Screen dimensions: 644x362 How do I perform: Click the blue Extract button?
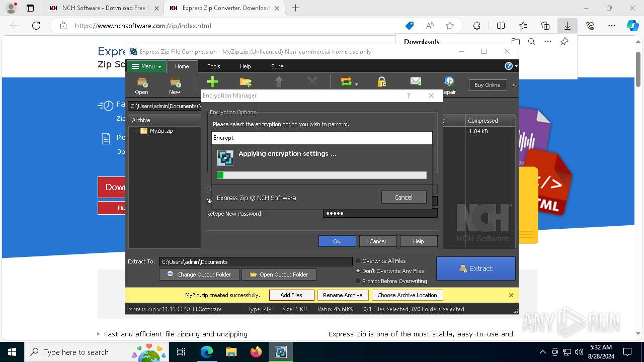pos(475,268)
